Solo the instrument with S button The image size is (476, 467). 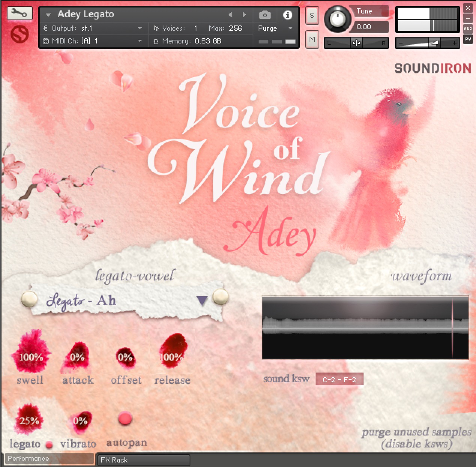(x=312, y=16)
